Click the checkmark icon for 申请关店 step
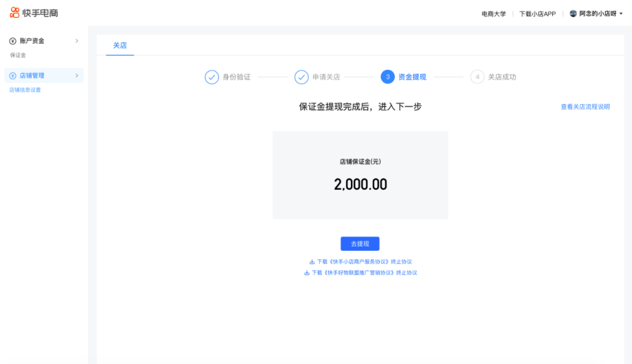The height and width of the screenshot is (364, 632). [x=301, y=77]
